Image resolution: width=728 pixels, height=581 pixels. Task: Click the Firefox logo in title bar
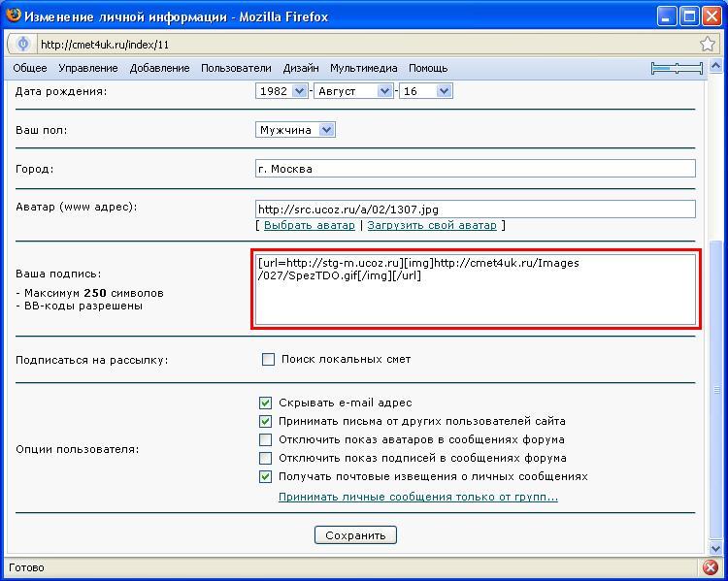coord(13,16)
